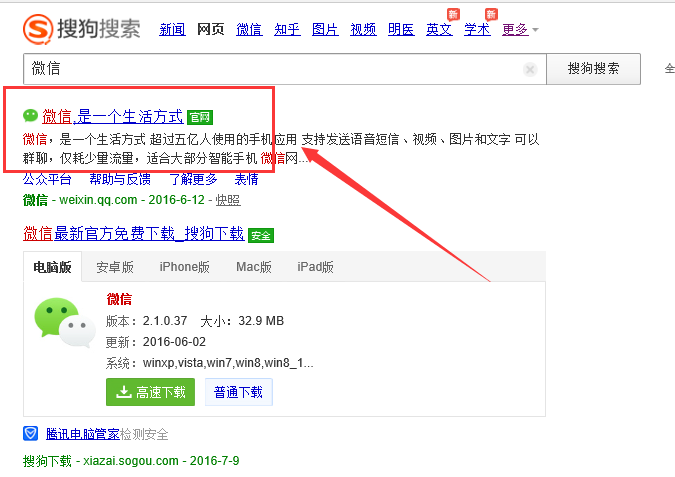Open the 了解更多 sublink
This screenshot has width=675, height=477.
pyautogui.click(x=193, y=179)
